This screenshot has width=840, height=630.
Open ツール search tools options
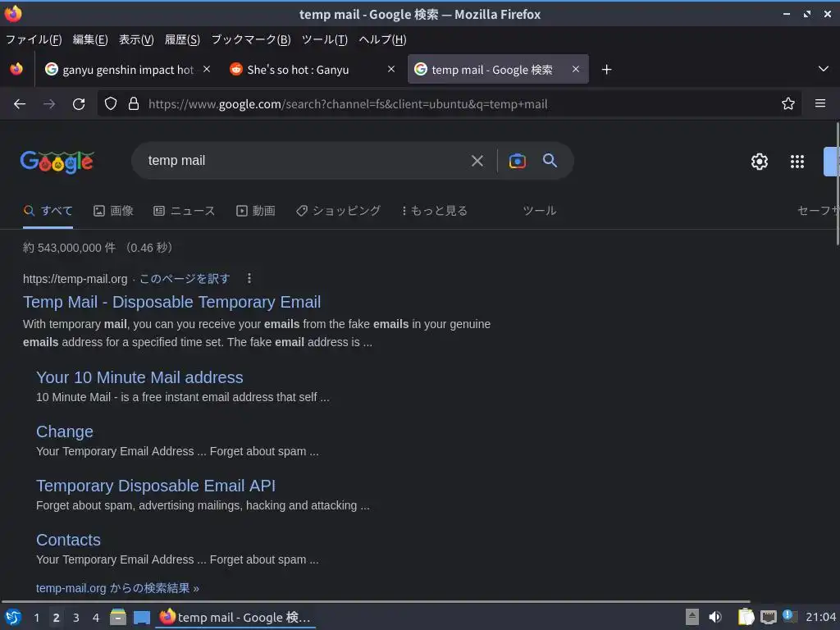540,211
